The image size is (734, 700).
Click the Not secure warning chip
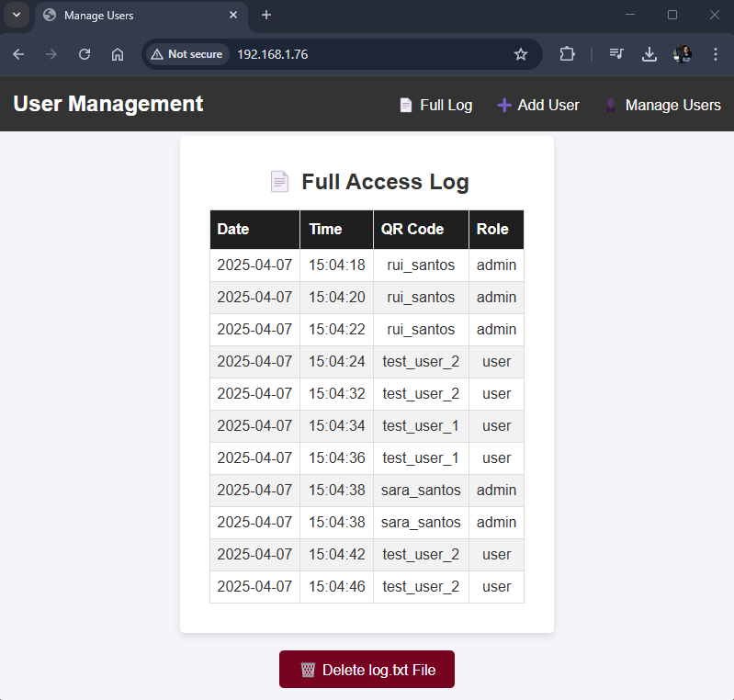tap(188, 54)
